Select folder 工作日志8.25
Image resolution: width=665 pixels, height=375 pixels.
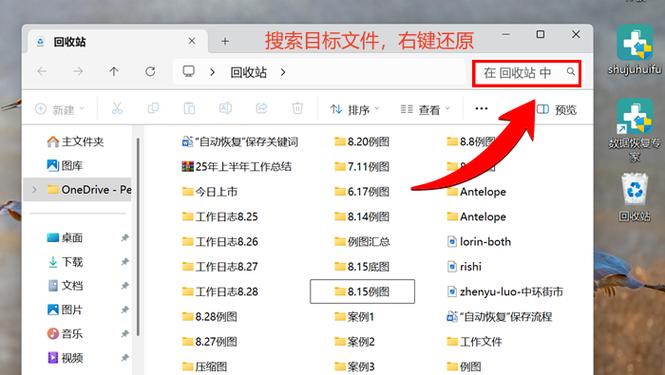[220, 216]
